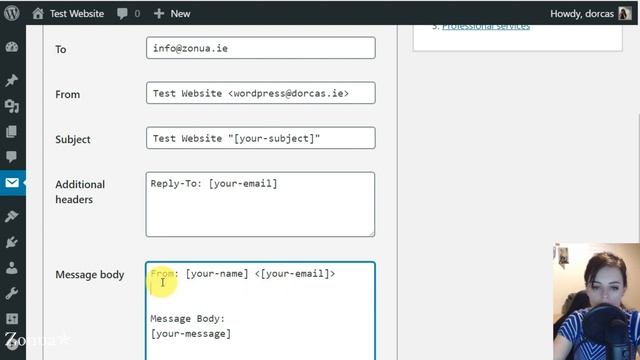640x360 pixels.
Task: Click the Additional headers textarea
Action: [260, 204]
